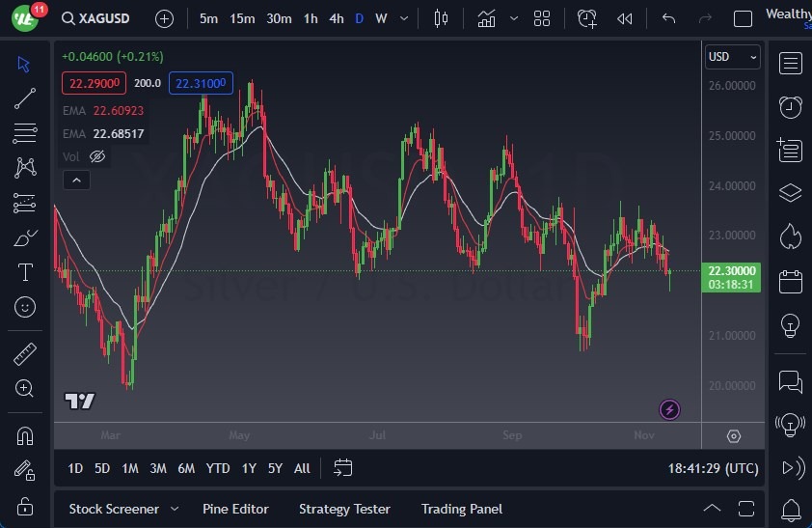Set chart range to YTD
The width and height of the screenshot is (812, 528).
tap(218, 468)
